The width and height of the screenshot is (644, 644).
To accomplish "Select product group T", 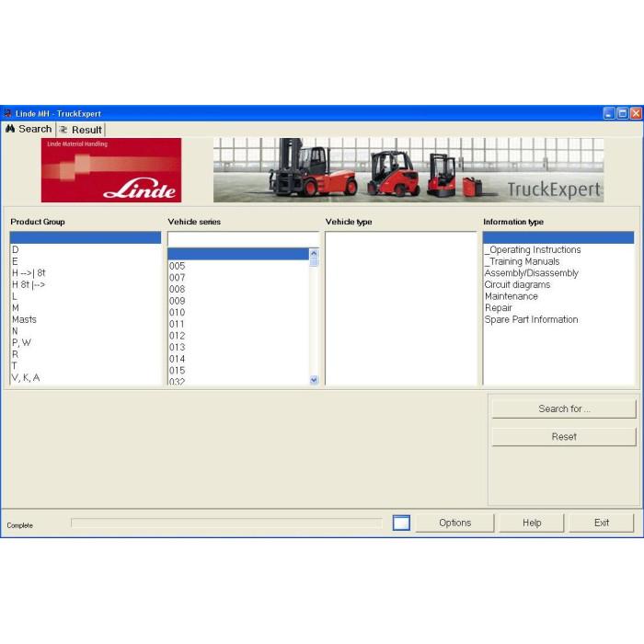I will pos(85,365).
